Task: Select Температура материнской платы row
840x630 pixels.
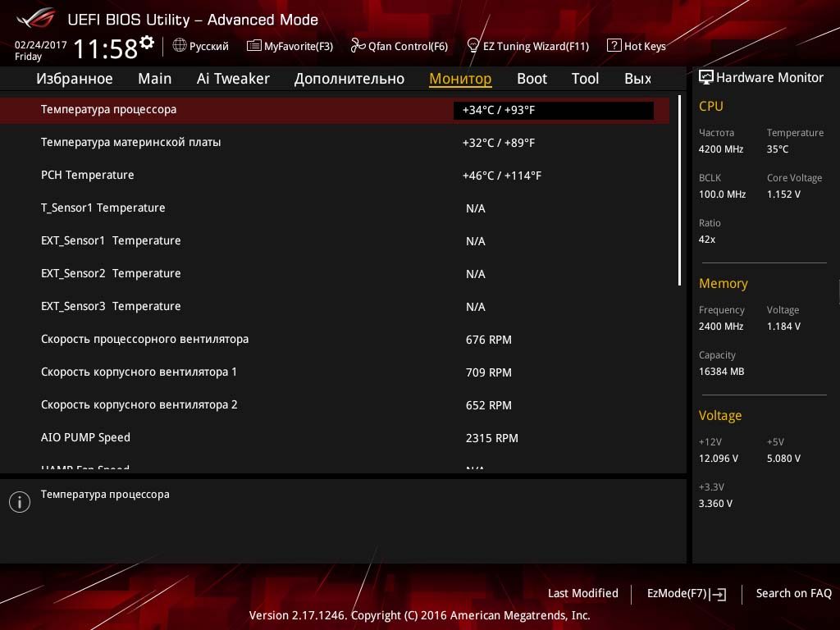Action: (x=335, y=143)
